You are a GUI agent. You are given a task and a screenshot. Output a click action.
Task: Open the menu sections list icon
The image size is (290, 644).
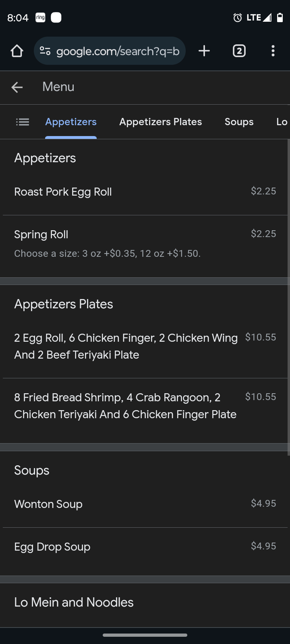coord(23,122)
